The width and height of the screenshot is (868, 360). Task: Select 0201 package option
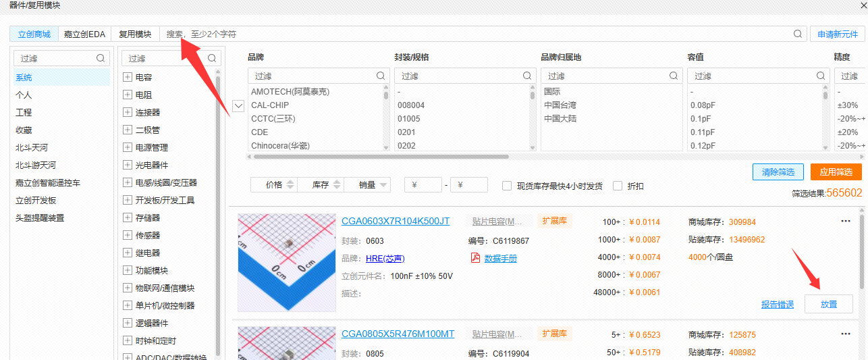coord(406,132)
